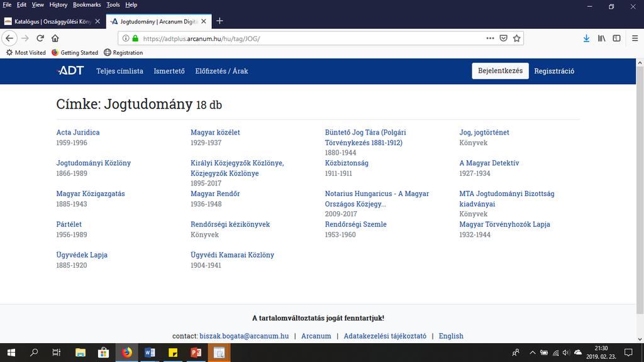Screen dimensions: 644x362
Task: Switch to the Katalógus Országgyűlési tab
Action: pos(53,21)
